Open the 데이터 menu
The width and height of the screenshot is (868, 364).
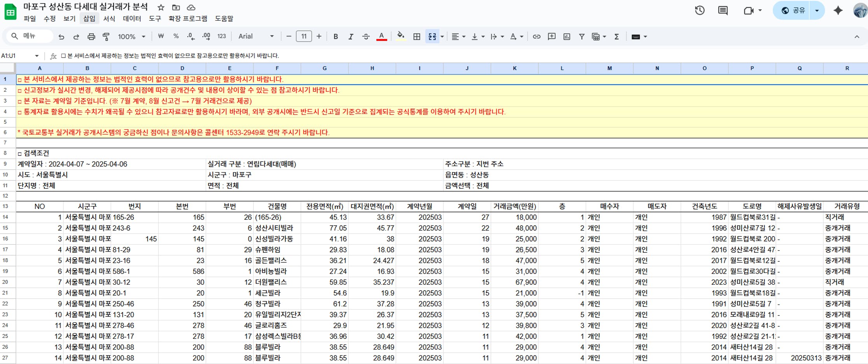point(132,19)
